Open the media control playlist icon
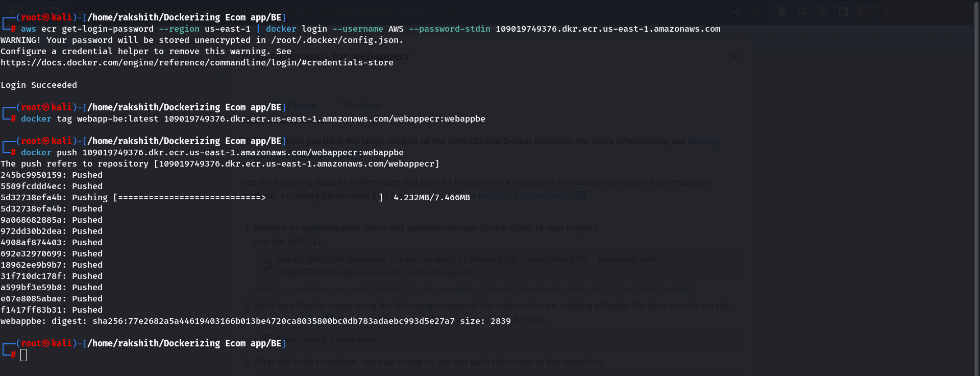 pos(802,12)
